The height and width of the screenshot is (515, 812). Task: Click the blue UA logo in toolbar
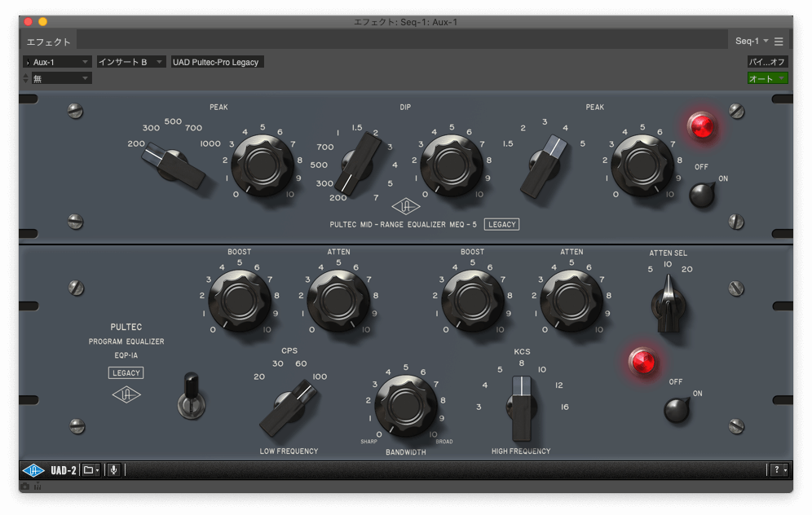click(33, 470)
